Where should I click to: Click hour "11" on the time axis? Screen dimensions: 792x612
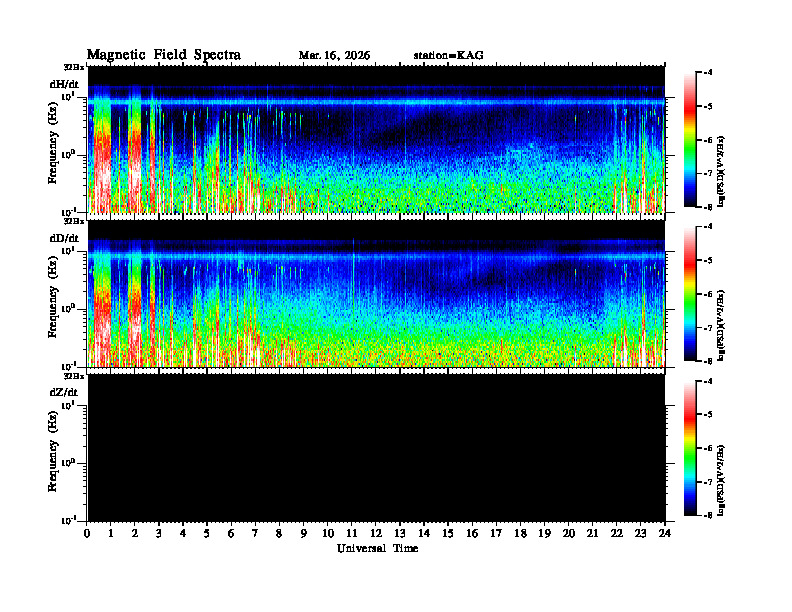pos(352,534)
